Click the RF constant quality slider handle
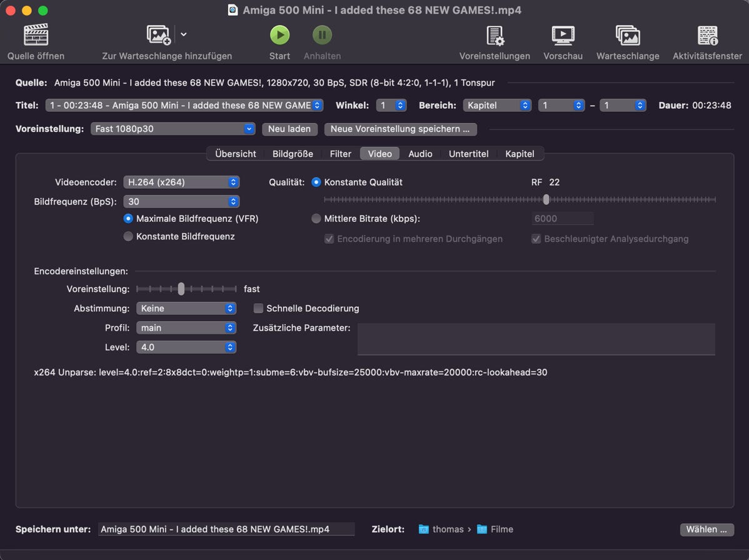749x560 pixels. pyautogui.click(x=546, y=199)
